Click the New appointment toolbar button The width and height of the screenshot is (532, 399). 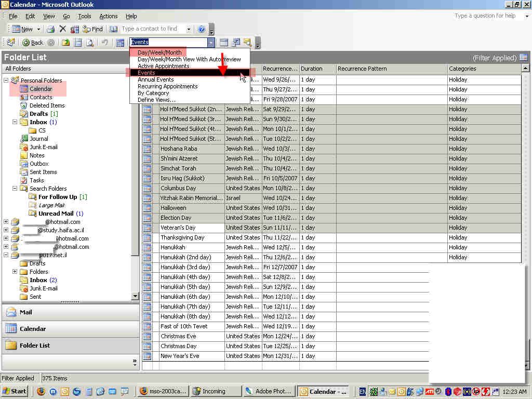[x=22, y=29]
